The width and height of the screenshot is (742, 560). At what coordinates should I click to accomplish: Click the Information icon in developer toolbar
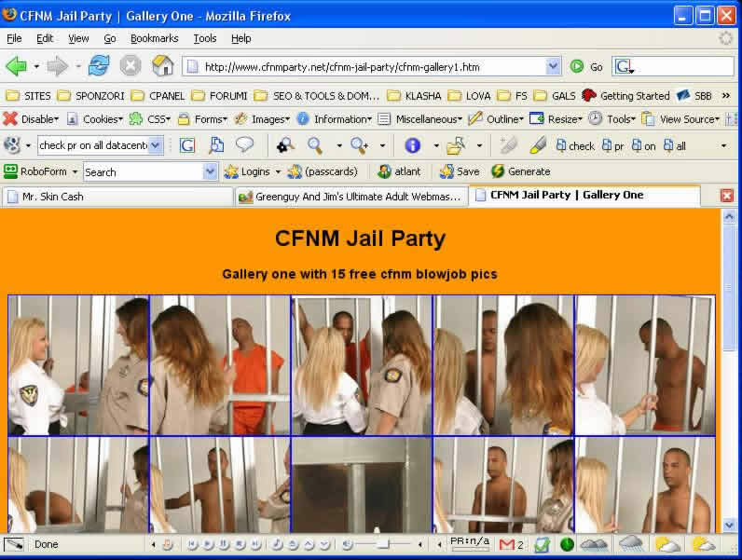click(x=303, y=119)
